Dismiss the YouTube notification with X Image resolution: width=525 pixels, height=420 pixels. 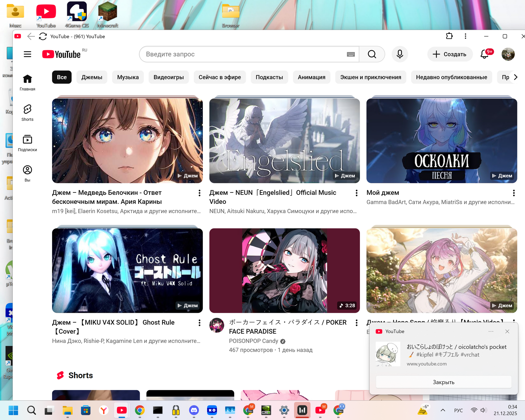(x=507, y=331)
